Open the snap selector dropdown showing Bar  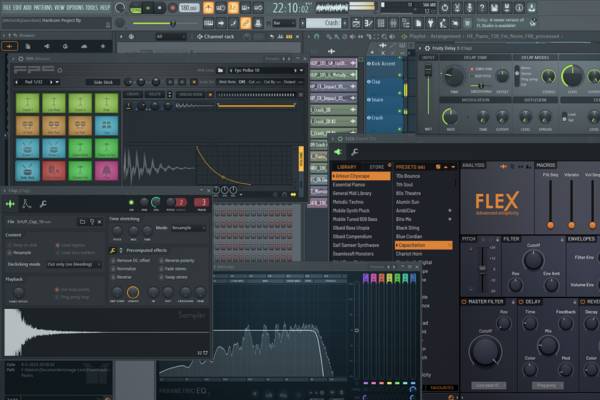[x=285, y=23]
